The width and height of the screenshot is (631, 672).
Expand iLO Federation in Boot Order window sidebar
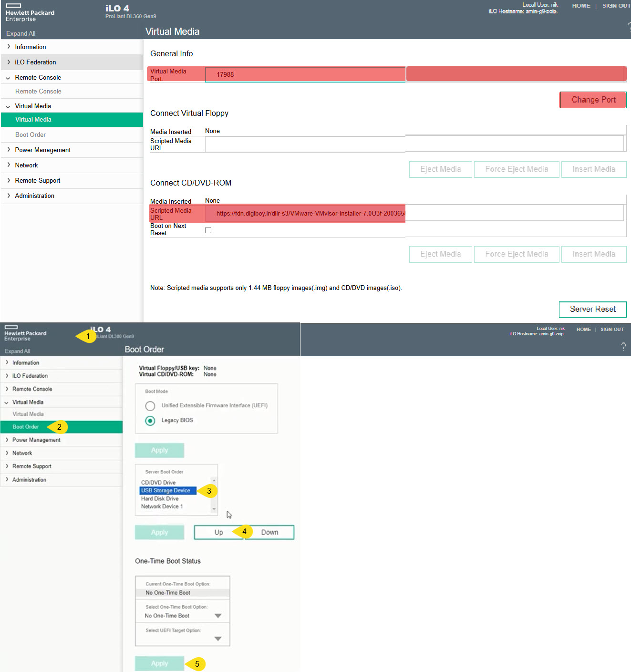(x=7, y=376)
